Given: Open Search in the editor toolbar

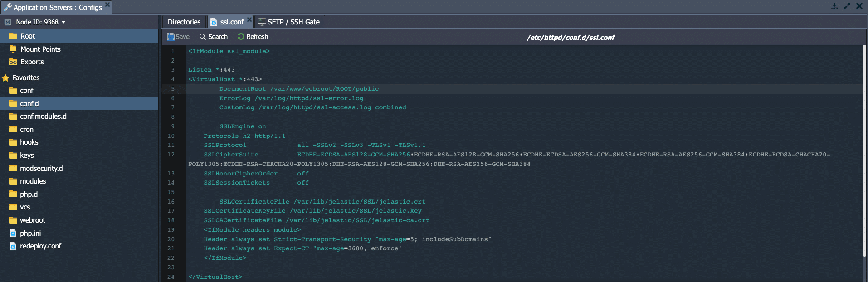Looking at the screenshot, I should pyautogui.click(x=214, y=37).
